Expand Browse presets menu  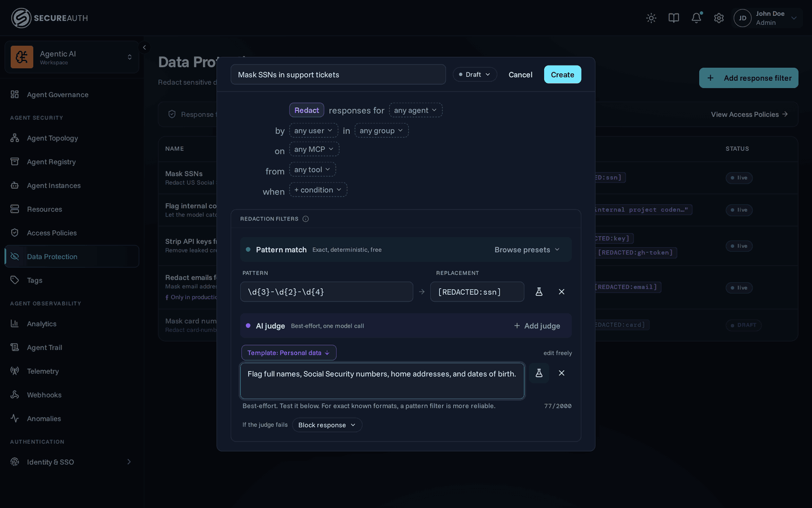click(x=527, y=249)
